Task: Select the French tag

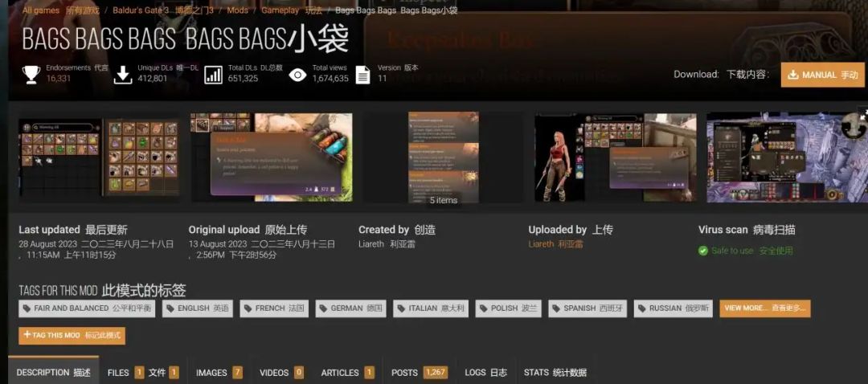Action: (274, 308)
